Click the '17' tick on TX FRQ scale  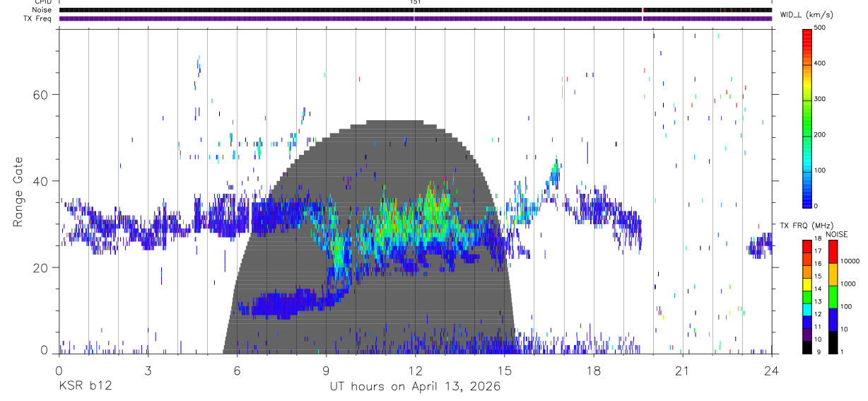point(818,251)
